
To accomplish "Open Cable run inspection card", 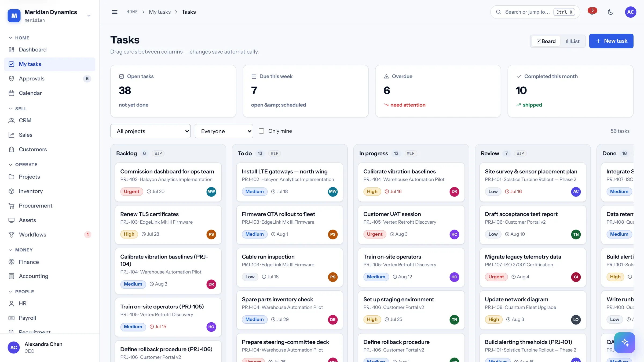I will pos(290,267).
